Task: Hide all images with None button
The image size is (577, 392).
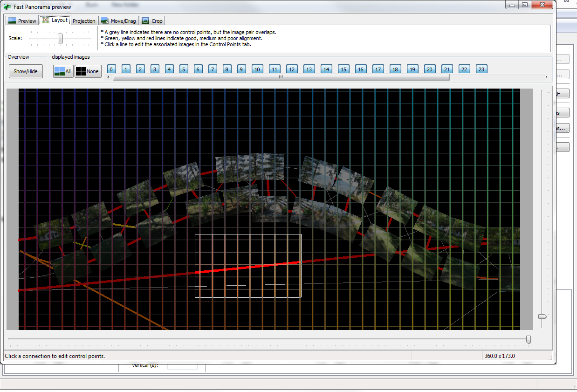Action: pos(88,71)
